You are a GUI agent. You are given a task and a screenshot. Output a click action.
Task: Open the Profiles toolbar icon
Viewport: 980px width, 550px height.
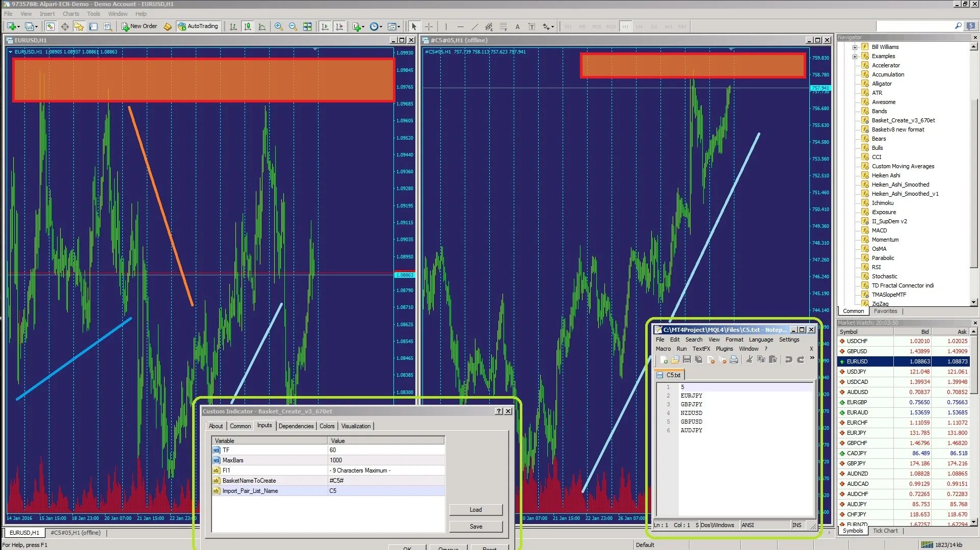[x=29, y=27]
